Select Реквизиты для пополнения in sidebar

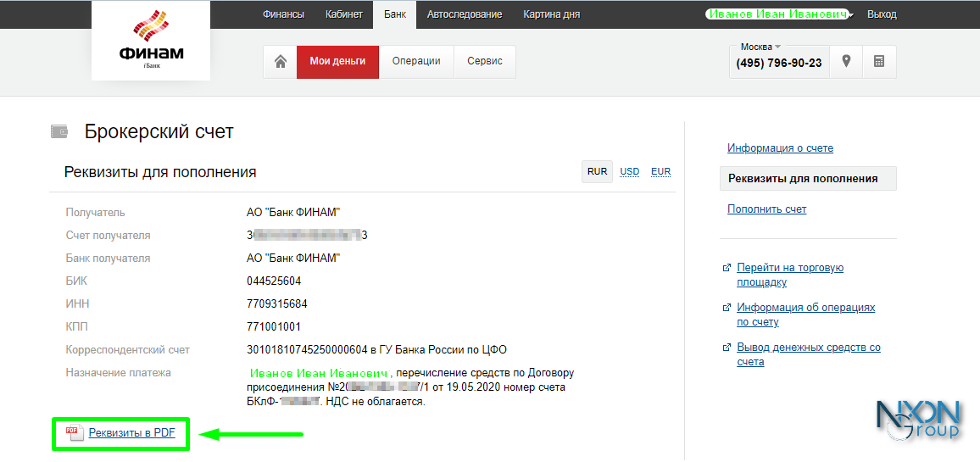click(808, 178)
